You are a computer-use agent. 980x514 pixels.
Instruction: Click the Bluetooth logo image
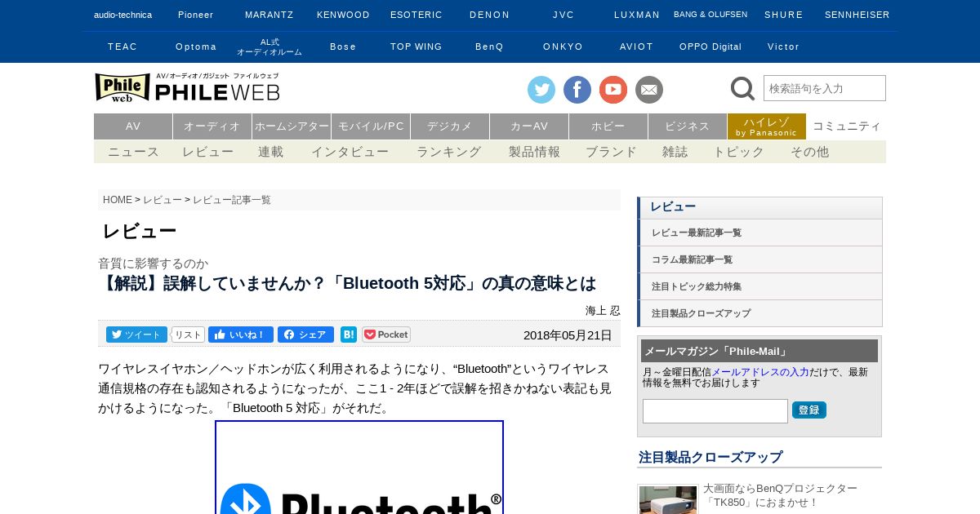(x=359, y=467)
